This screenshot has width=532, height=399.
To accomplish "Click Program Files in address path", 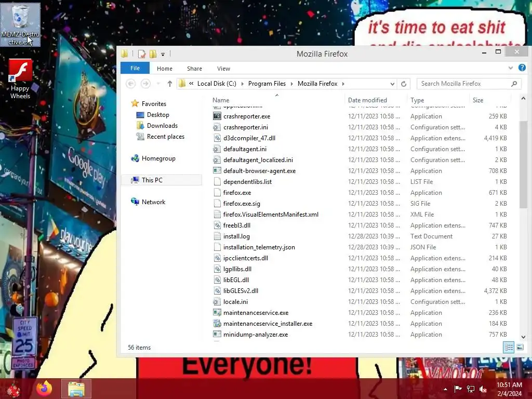I will pos(267,84).
